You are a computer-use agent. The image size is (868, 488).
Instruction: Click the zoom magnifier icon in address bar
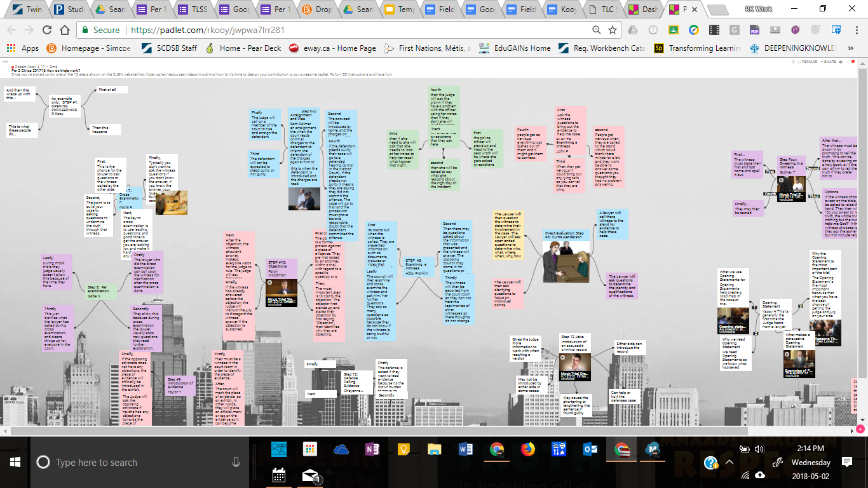[x=596, y=30]
